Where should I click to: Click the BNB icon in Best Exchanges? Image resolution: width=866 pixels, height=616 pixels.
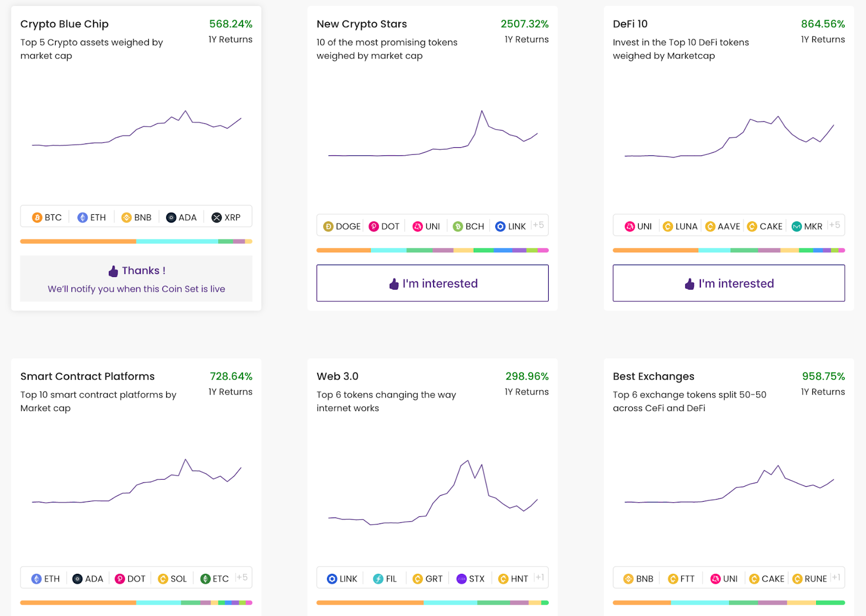click(628, 579)
